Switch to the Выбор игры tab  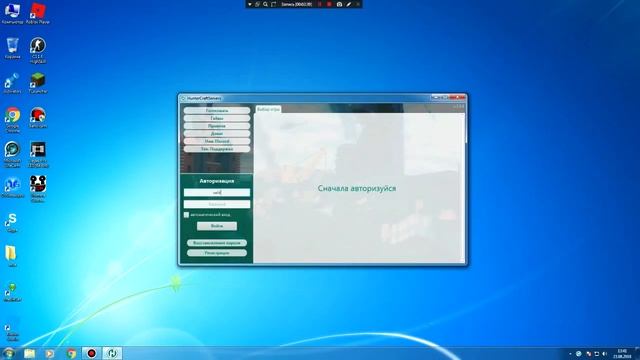269,109
